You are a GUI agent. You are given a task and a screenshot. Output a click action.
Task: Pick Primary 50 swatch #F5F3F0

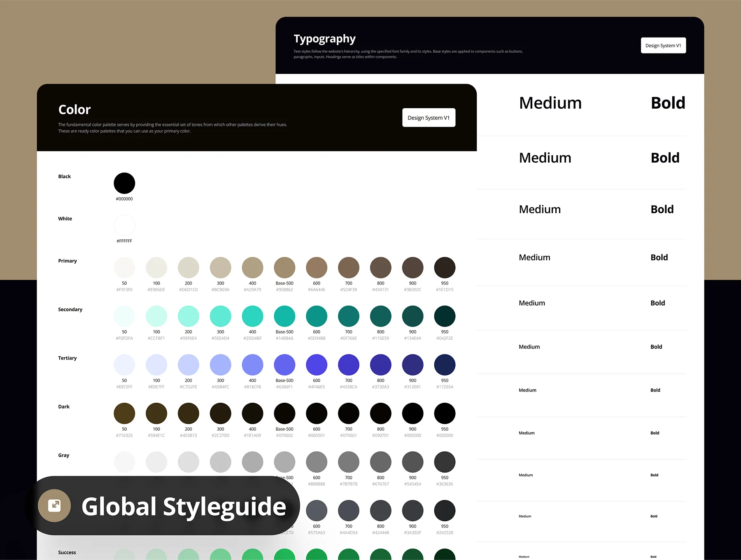pyautogui.click(x=124, y=268)
